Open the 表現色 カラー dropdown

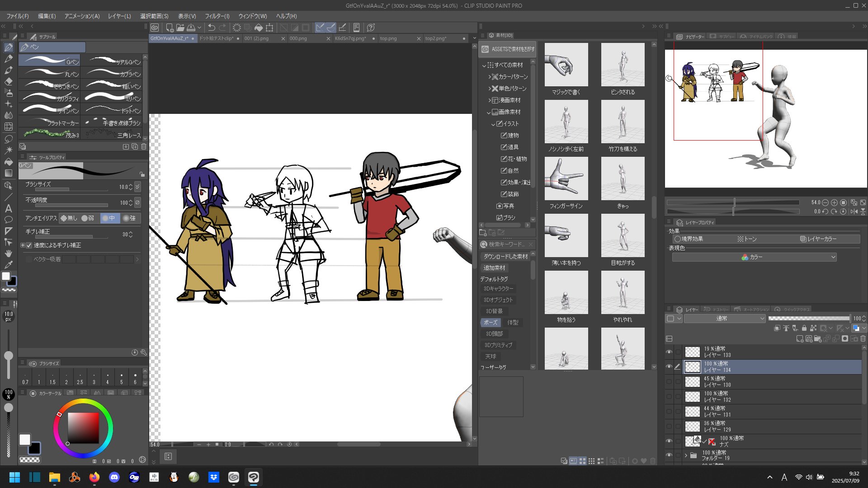pyautogui.click(x=754, y=257)
